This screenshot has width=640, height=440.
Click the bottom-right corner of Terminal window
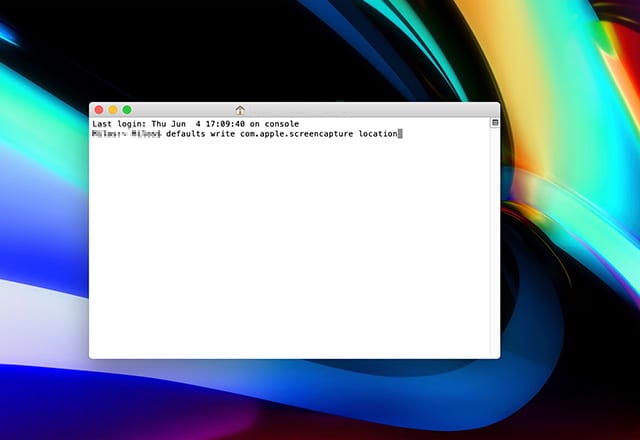[498, 356]
